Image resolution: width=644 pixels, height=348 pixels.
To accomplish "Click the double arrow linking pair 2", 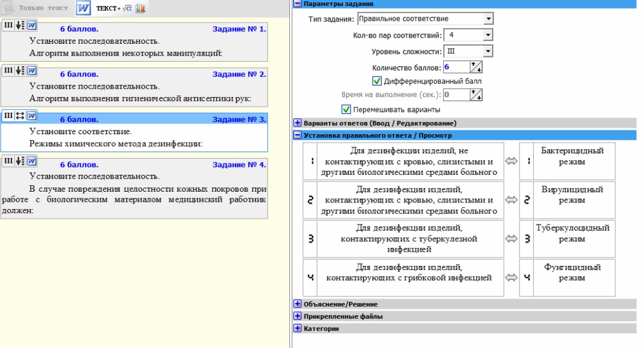I will tap(512, 199).
